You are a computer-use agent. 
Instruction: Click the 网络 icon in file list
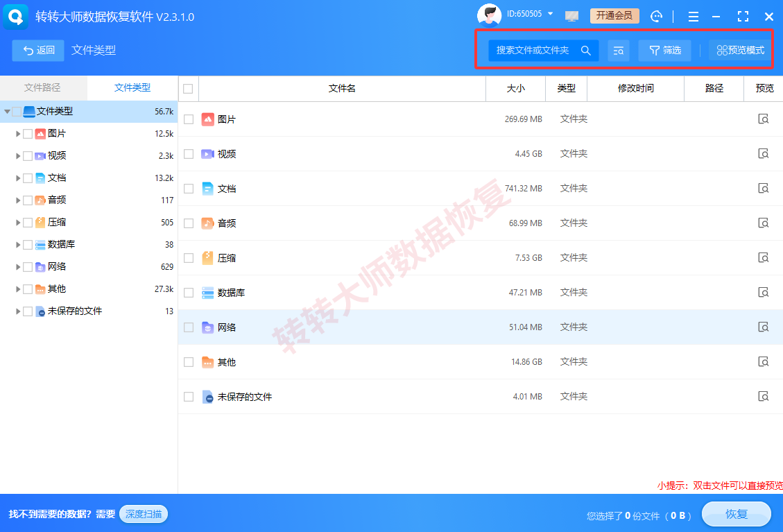tap(208, 327)
